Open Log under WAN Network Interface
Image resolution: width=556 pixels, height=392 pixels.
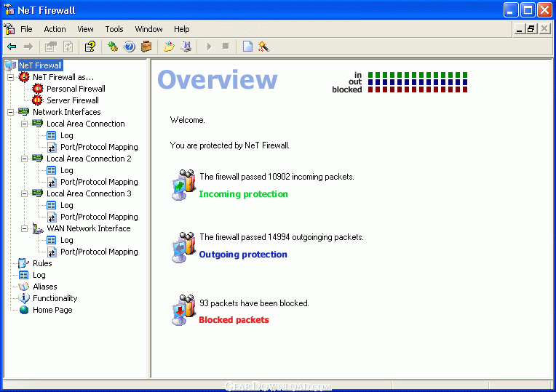pyautogui.click(x=67, y=240)
